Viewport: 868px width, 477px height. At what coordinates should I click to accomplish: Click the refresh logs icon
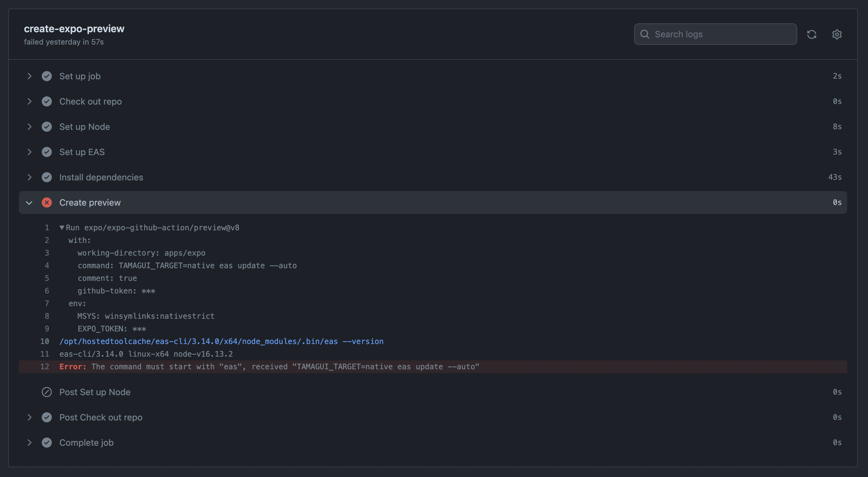click(x=812, y=34)
